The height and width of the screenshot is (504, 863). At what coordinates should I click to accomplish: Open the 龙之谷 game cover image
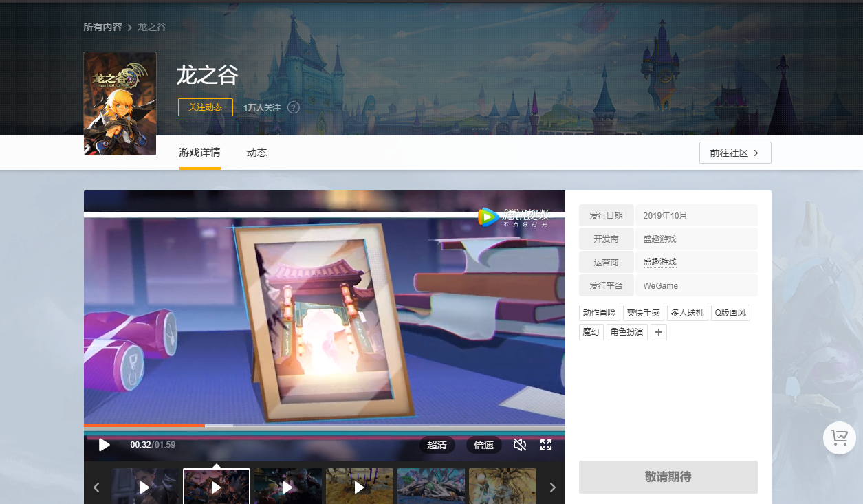click(120, 104)
